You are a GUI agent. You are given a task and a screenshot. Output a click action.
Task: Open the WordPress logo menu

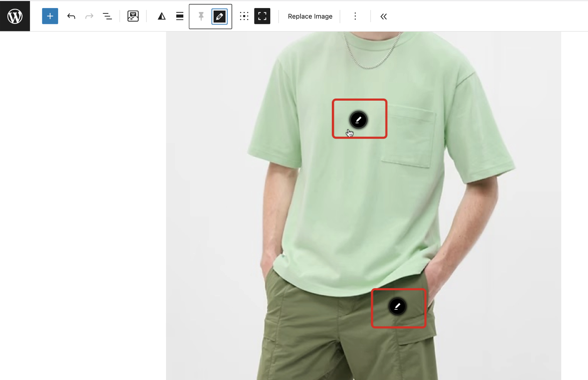pyautogui.click(x=15, y=16)
